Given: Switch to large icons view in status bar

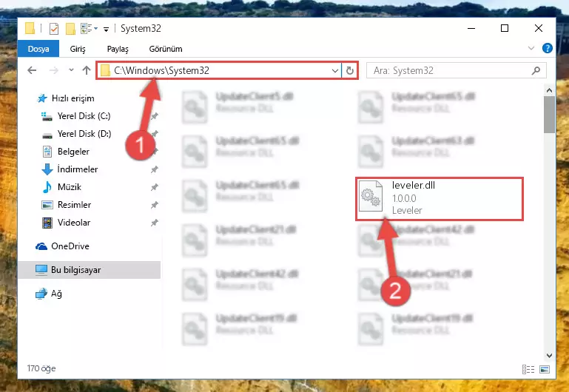Looking at the screenshot, I should click(545, 369).
